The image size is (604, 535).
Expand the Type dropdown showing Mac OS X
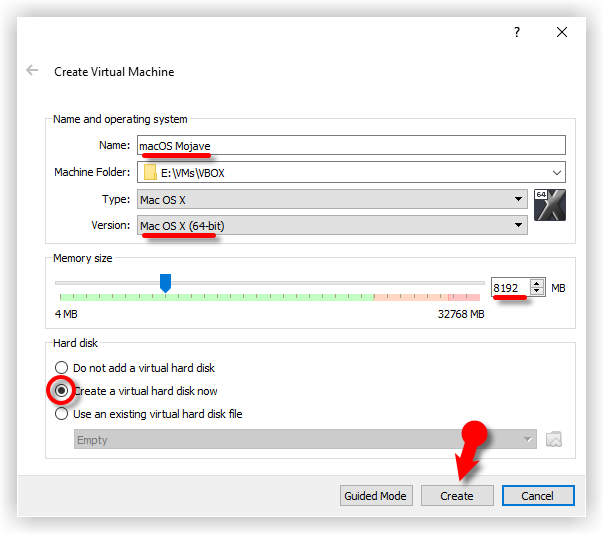tap(518, 199)
